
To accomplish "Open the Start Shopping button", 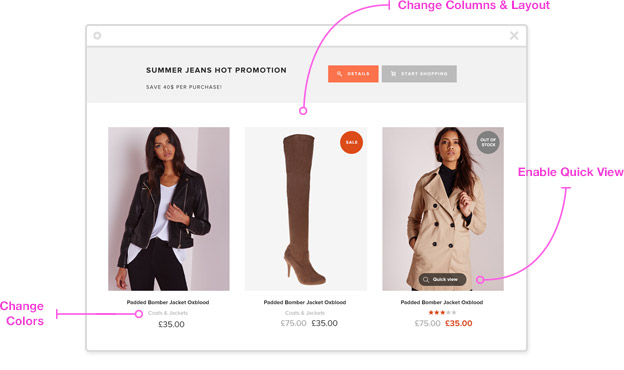I will point(419,74).
